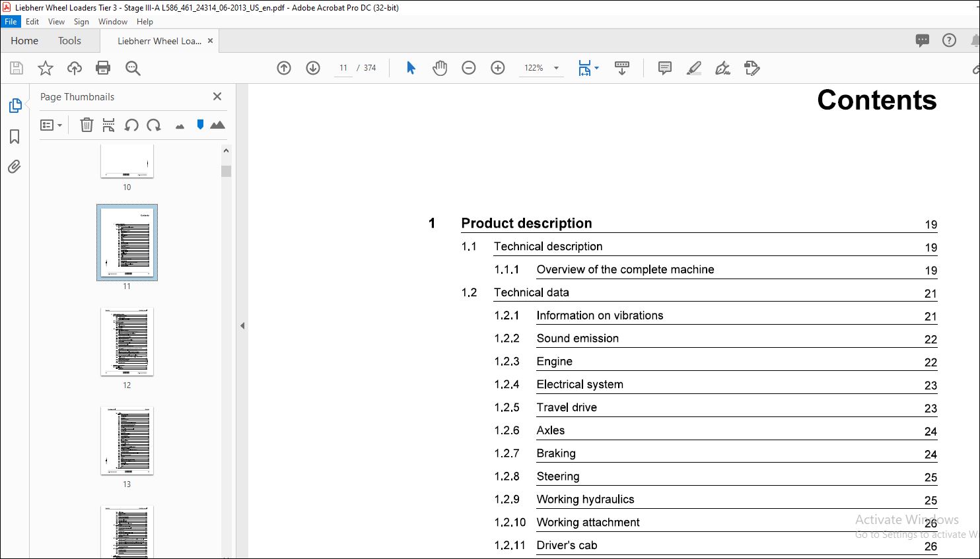
Task: Pick the selection arrow tool
Action: pyautogui.click(x=411, y=68)
